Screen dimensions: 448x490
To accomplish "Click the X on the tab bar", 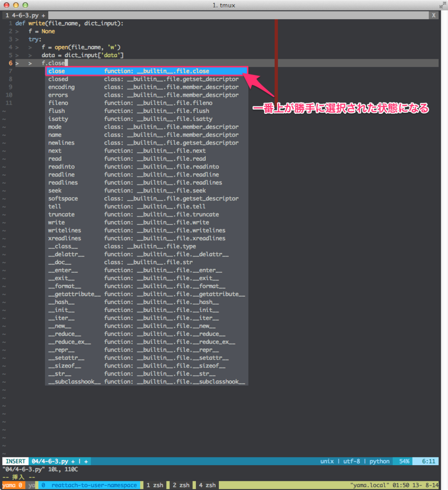I will [x=434, y=15].
